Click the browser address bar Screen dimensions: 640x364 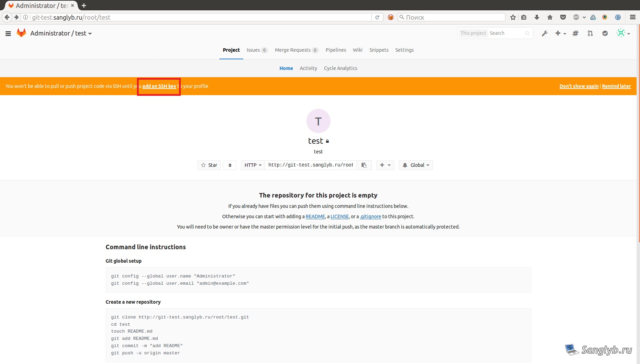pyautogui.click(x=200, y=17)
